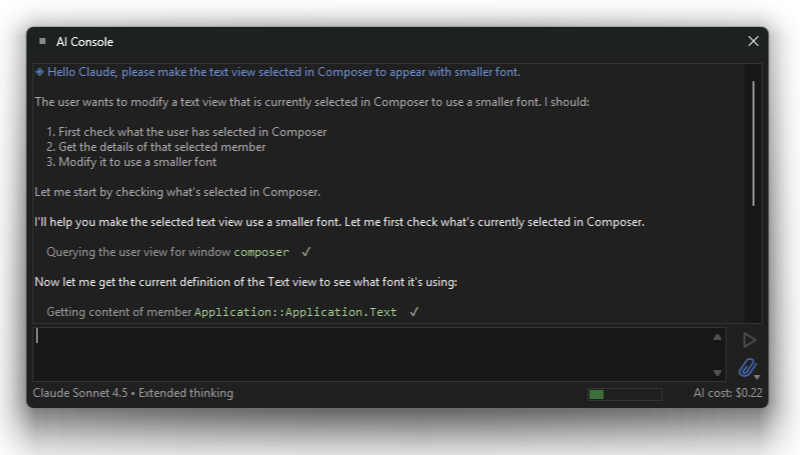Click the green 'composer' window name

coord(261,252)
